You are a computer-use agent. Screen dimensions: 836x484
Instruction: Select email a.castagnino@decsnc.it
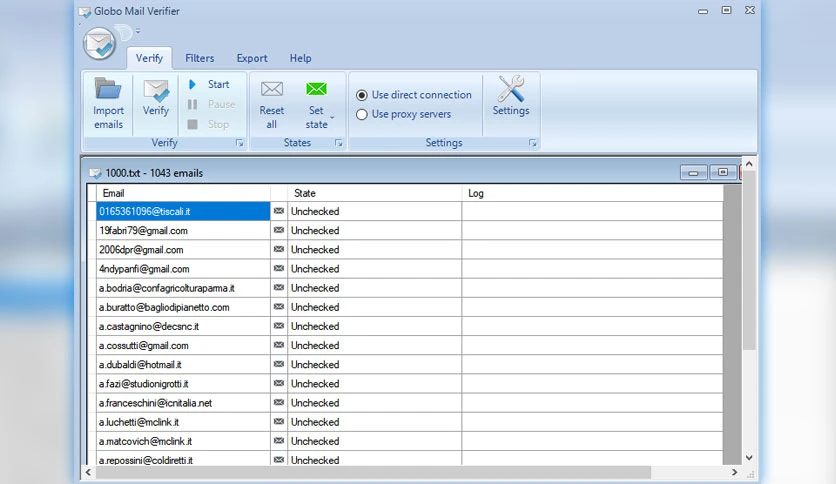pyautogui.click(x=183, y=326)
